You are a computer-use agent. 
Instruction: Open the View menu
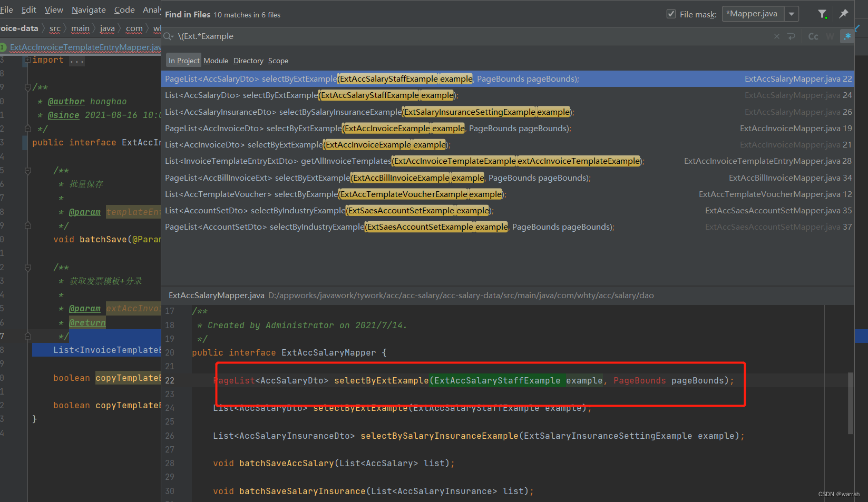(x=54, y=9)
